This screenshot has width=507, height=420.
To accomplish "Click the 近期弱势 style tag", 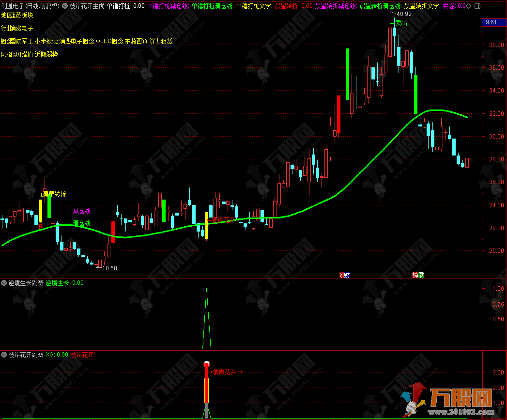I will [46, 54].
